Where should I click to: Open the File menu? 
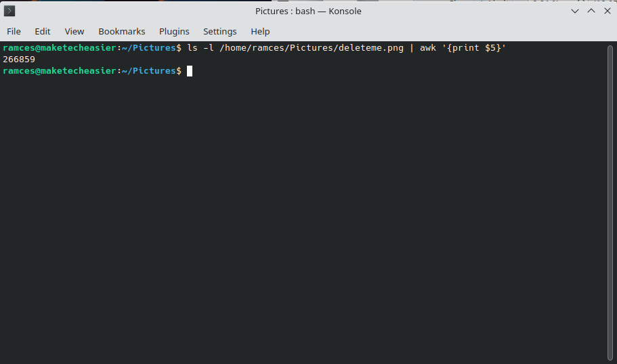point(14,31)
